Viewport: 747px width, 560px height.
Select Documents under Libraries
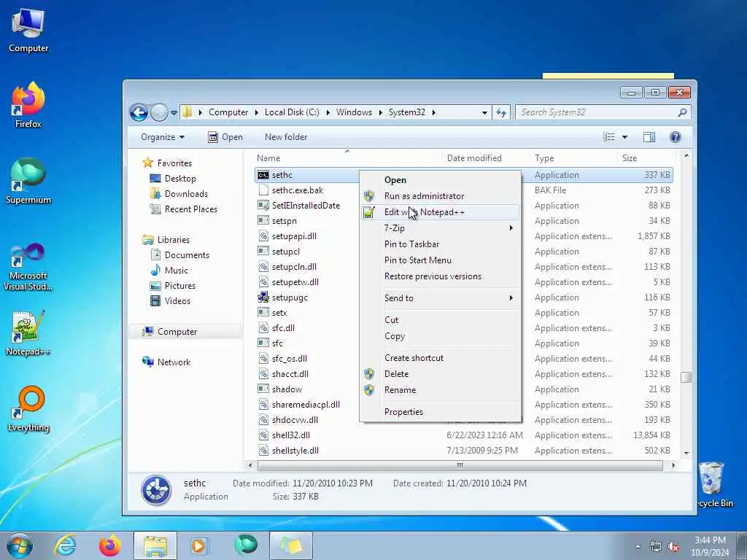187,255
